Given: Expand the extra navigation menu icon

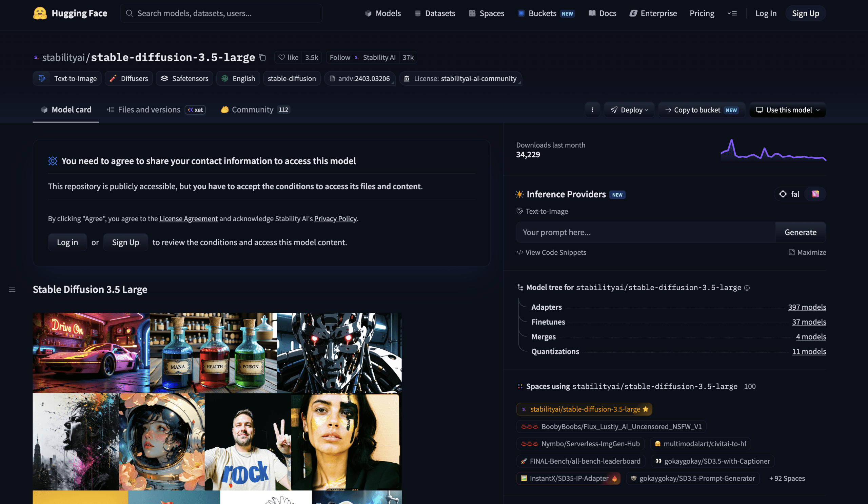Looking at the screenshot, I should pyautogui.click(x=732, y=13).
